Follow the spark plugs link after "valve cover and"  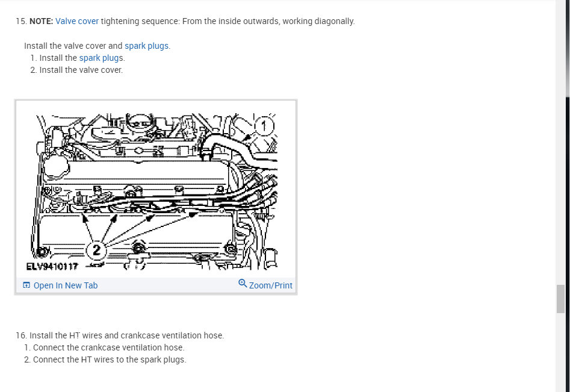146,46
